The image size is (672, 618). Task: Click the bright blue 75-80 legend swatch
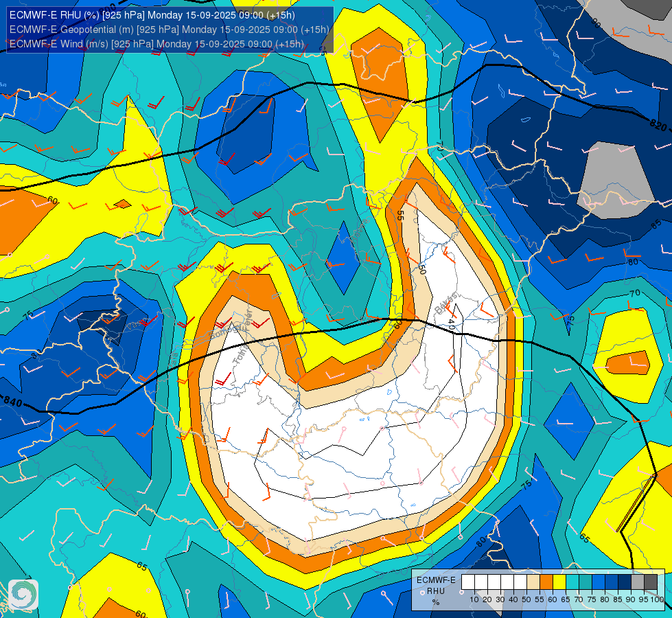[x=599, y=582]
